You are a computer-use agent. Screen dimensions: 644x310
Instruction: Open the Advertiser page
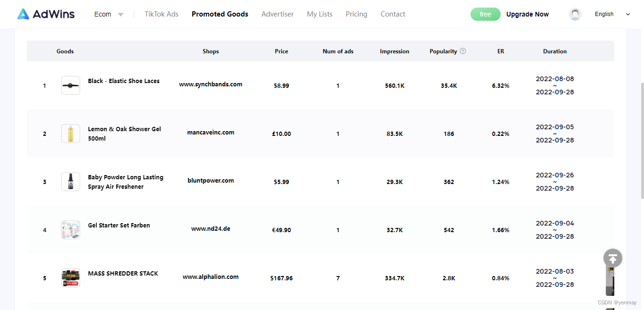(x=278, y=14)
